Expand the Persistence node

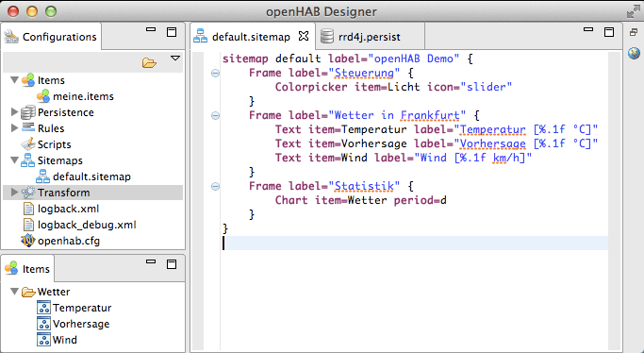pos(14,111)
